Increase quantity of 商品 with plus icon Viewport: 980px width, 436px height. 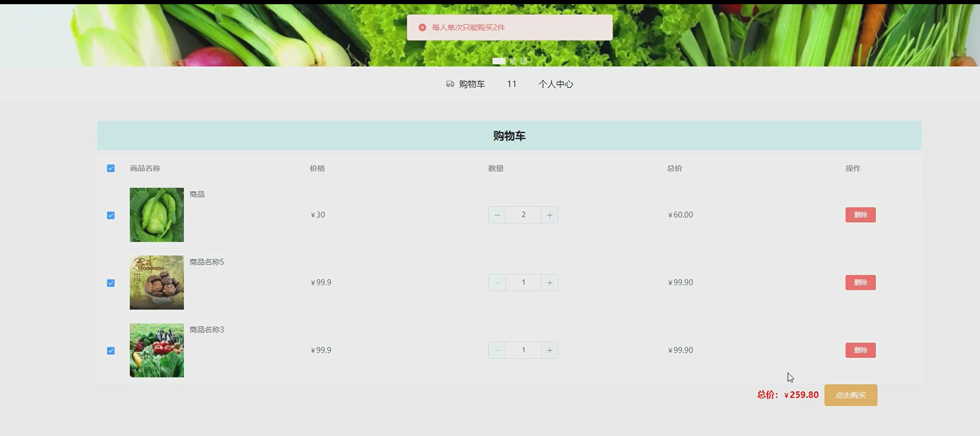(x=550, y=215)
